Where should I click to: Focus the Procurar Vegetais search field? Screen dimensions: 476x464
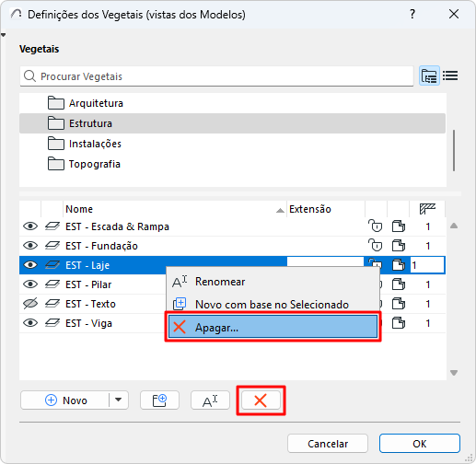point(216,76)
